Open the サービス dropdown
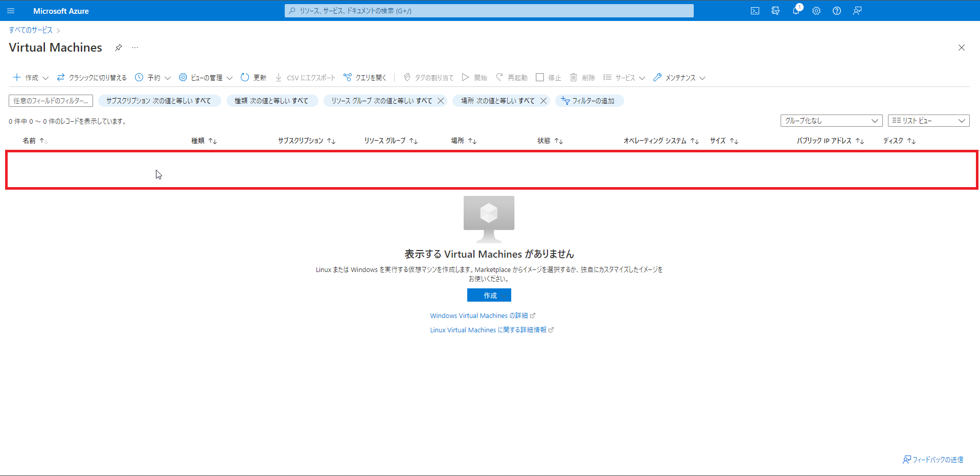 tap(624, 78)
